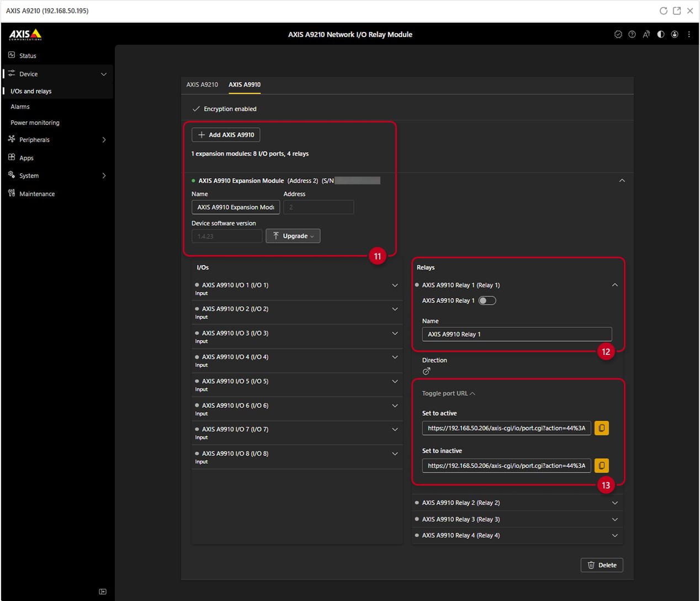Viewport: 700px width, 601px height.
Task: Click the Direction output arrow icon
Action: click(426, 371)
